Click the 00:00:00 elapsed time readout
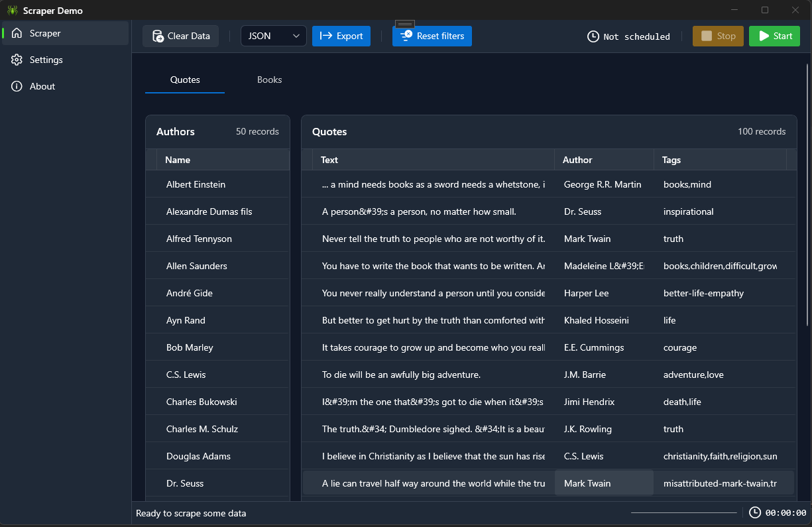The width and height of the screenshot is (812, 527). click(x=786, y=513)
